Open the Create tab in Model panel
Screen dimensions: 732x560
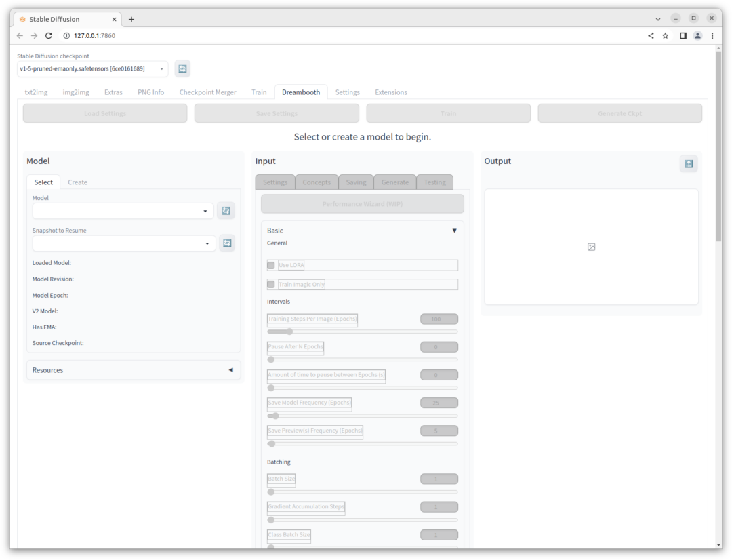point(77,182)
